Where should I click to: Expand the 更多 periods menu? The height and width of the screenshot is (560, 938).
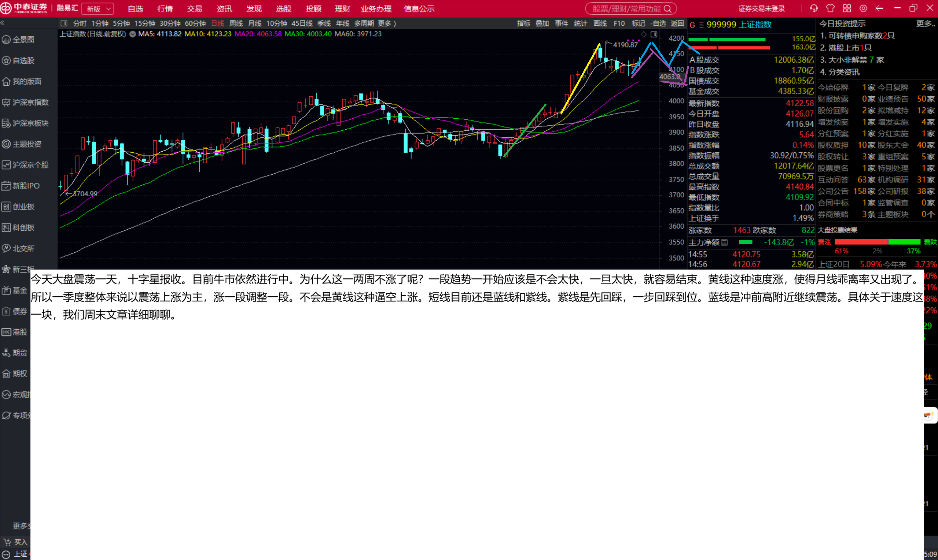[x=387, y=23]
